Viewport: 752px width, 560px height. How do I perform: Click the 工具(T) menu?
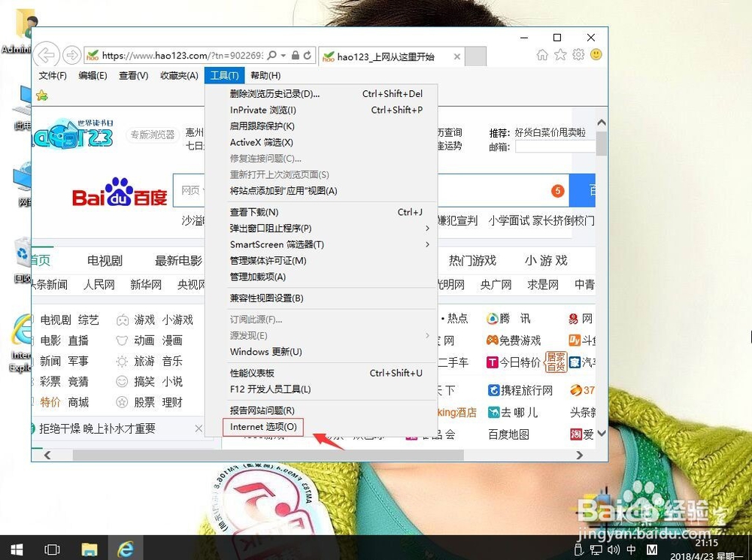(224, 76)
